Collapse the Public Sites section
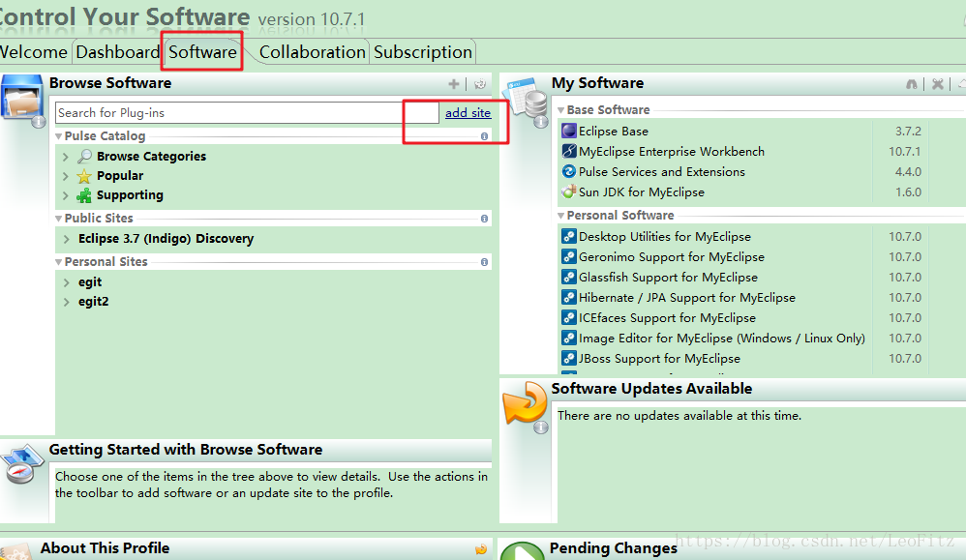This screenshot has height=560, width=966. tap(58, 219)
